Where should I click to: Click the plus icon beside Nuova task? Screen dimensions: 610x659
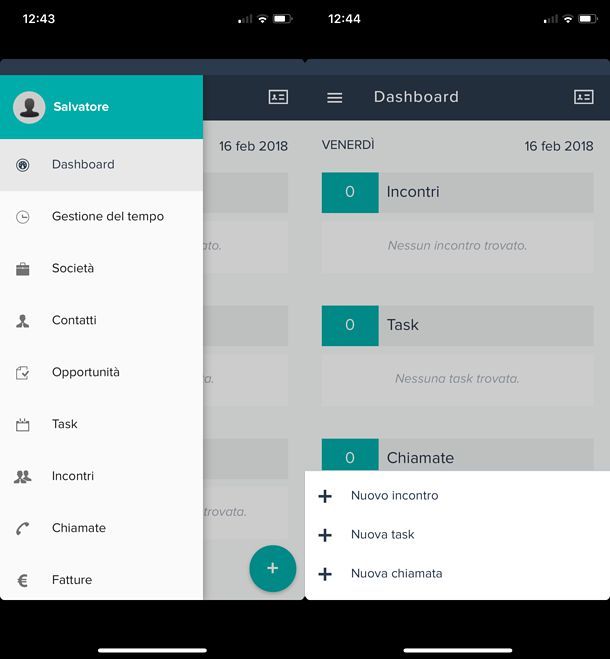coord(325,535)
